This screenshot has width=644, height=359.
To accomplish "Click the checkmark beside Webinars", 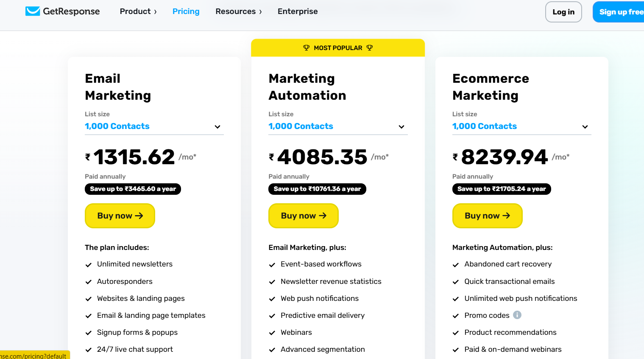I will [x=272, y=333].
